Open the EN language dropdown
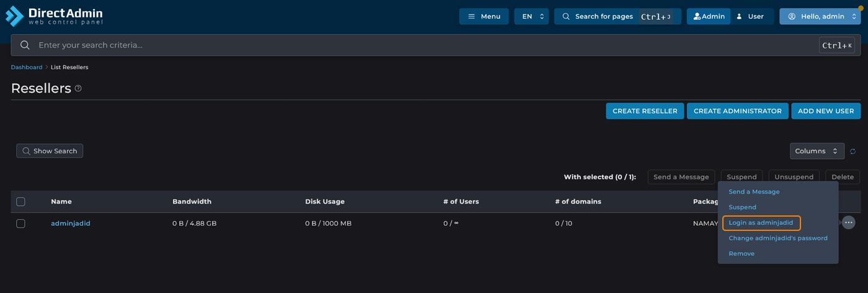Screen dimensions: 868x293 531,17
